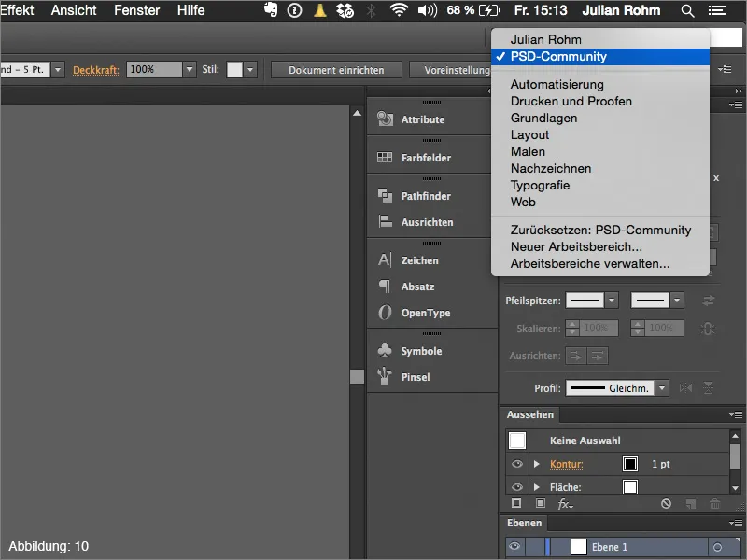
Task: Click add new fill icon in Aussehen
Action: [x=541, y=503]
